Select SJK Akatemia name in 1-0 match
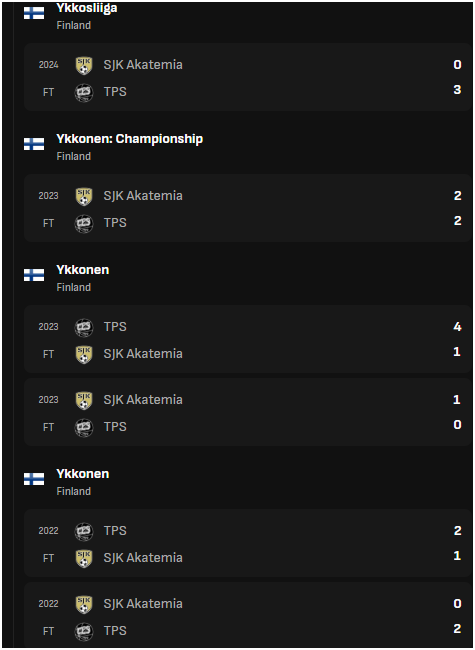 coord(143,400)
